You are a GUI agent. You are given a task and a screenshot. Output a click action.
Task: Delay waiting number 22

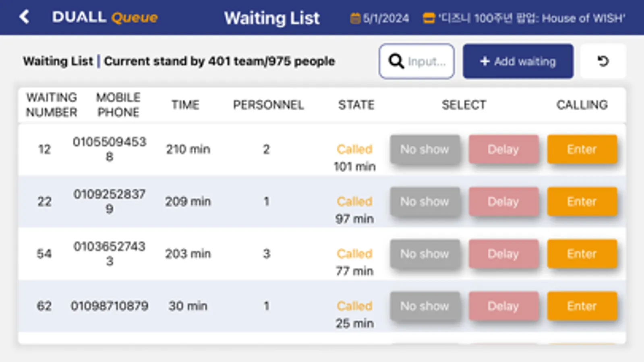click(503, 202)
